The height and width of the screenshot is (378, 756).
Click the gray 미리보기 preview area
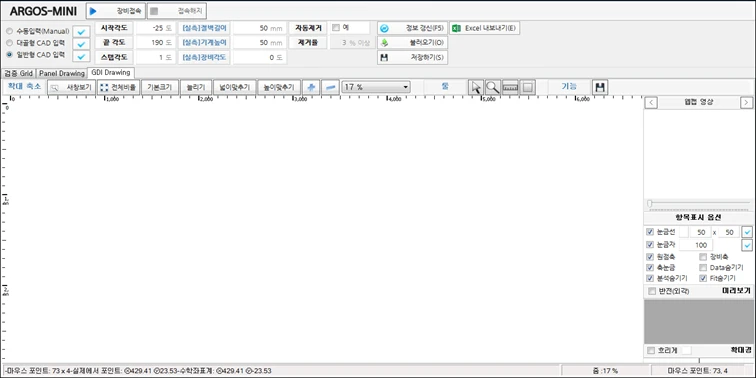click(698, 321)
